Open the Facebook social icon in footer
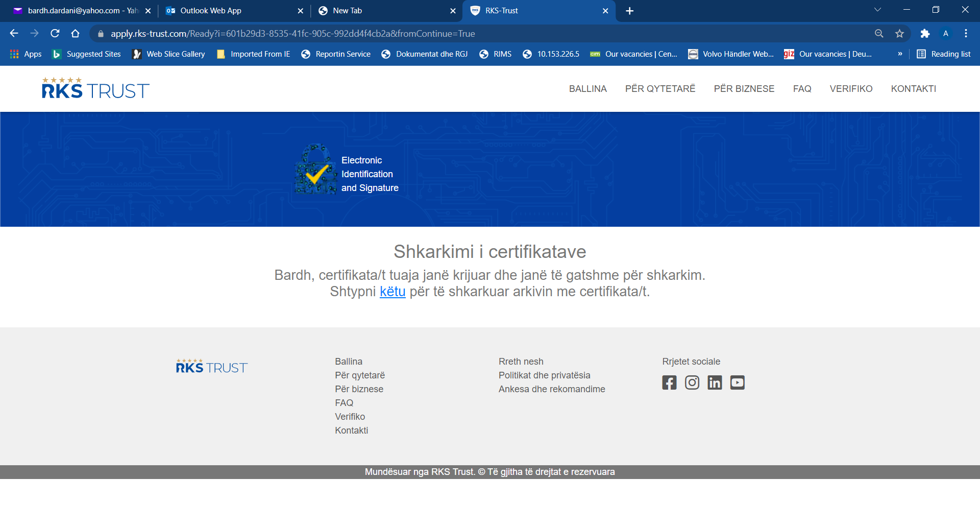Image resolution: width=980 pixels, height=526 pixels. (x=669, y=382)
